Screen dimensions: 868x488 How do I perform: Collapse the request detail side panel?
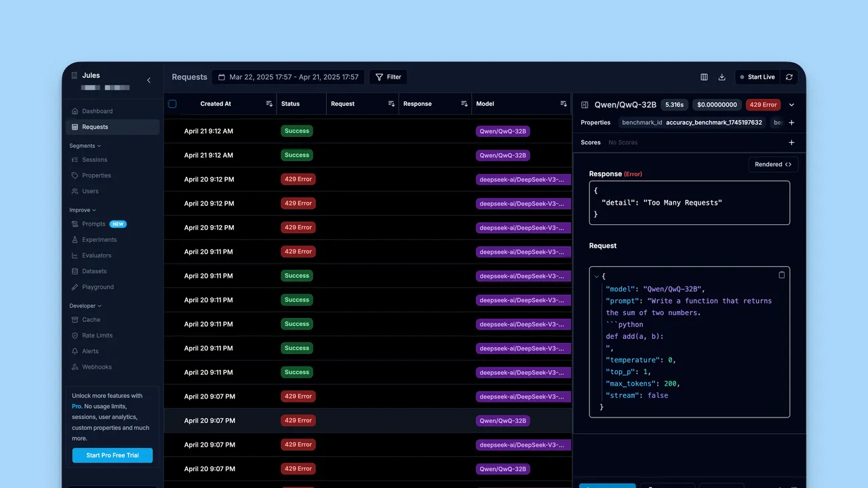[x=585, y=105]
